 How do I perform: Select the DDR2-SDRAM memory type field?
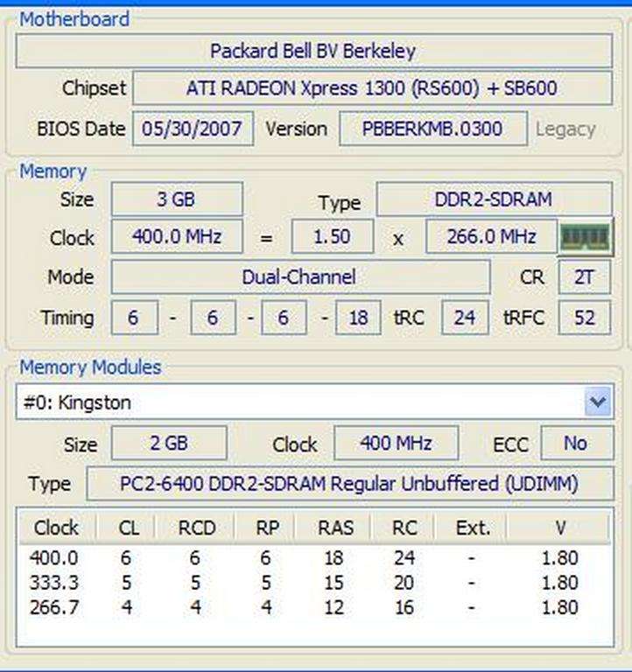494,199
